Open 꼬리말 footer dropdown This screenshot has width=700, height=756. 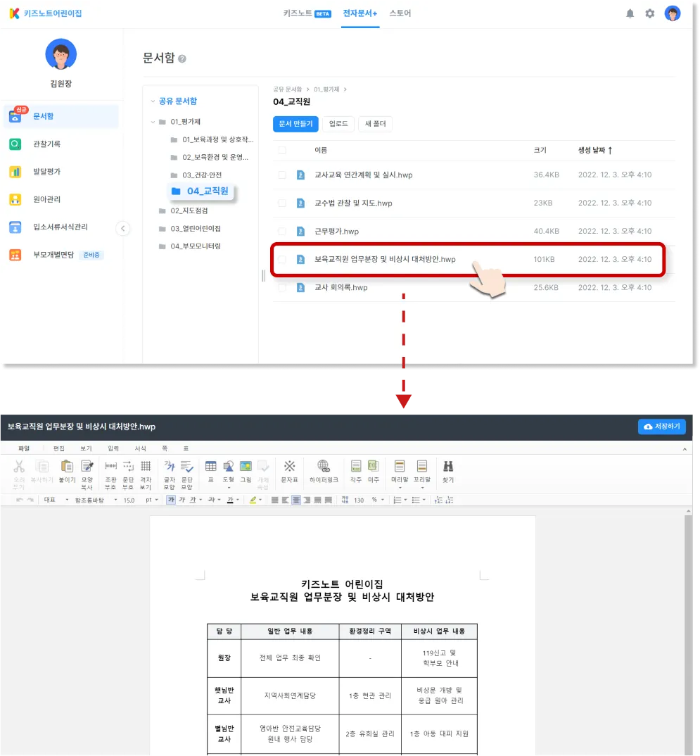click(422, 487)
